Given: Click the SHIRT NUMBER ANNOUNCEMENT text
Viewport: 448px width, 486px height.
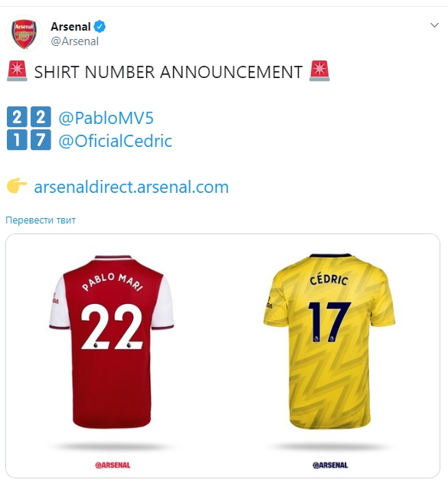Looking at the screenshot, I should tap(168, 72).
